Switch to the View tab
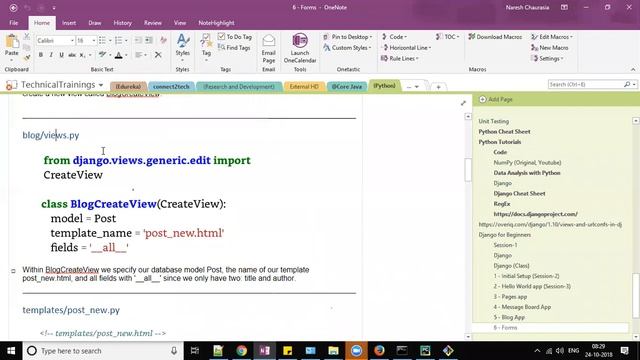 coord(180,23)
